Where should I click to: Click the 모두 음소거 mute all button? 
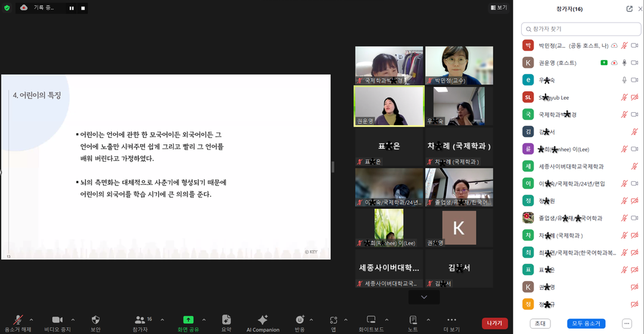pos(586,323)
